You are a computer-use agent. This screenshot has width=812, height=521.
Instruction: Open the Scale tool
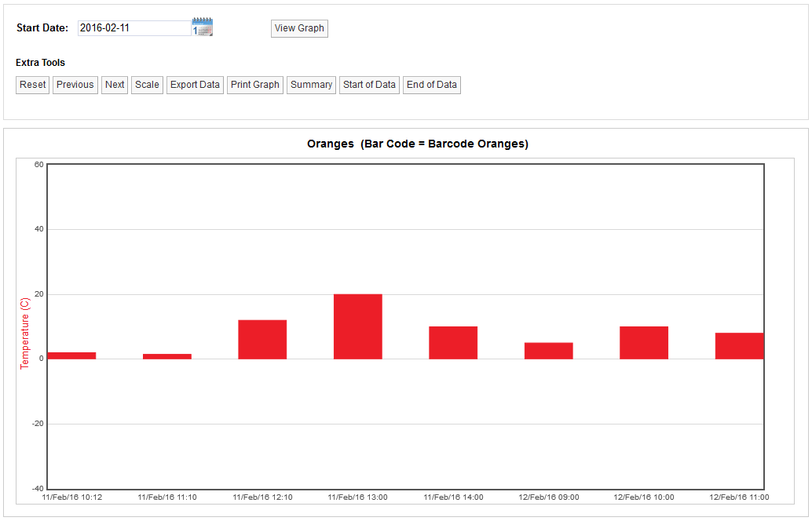pos(147,85)
